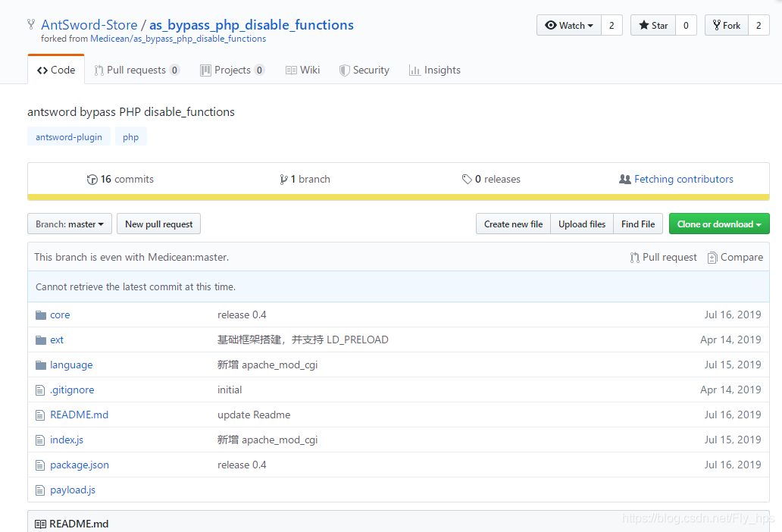Click the index.js file icon
The width and height of the screenshot is (782, 532).
pos(40,440)
